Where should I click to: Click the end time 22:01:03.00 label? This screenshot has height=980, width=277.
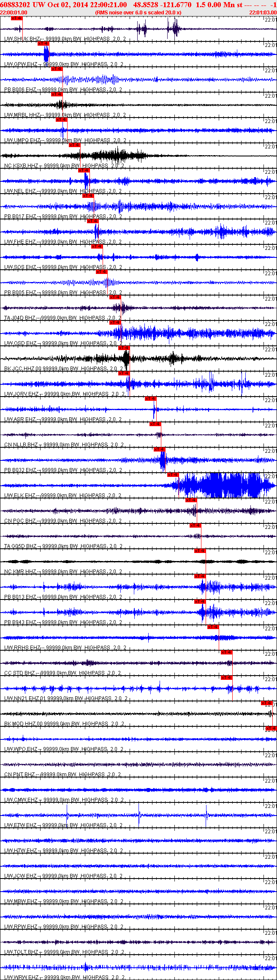263,13
